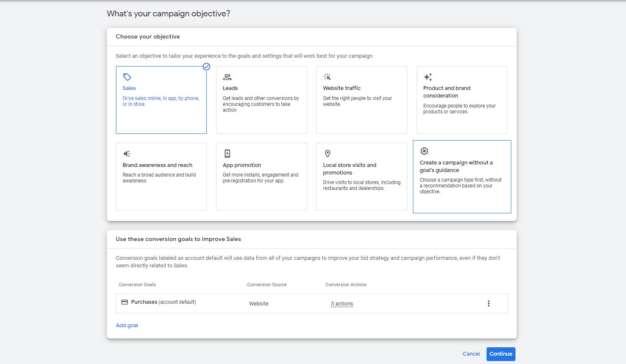The image size is (626, 364).
Task: Select the campaign without goal's guidance card
Action: 462,177
